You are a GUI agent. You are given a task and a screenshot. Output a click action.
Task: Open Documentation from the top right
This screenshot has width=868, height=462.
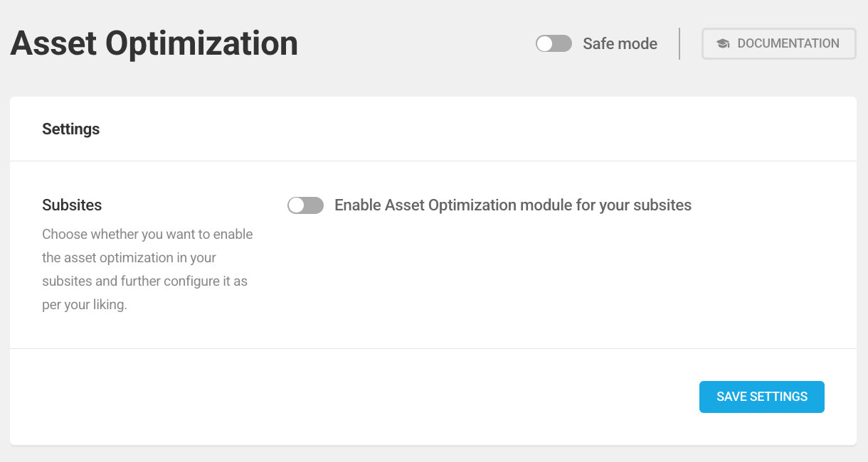[778, 43]
